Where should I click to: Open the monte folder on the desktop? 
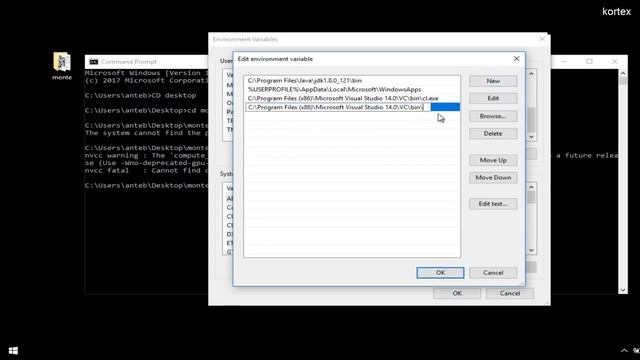click(62, 65)
